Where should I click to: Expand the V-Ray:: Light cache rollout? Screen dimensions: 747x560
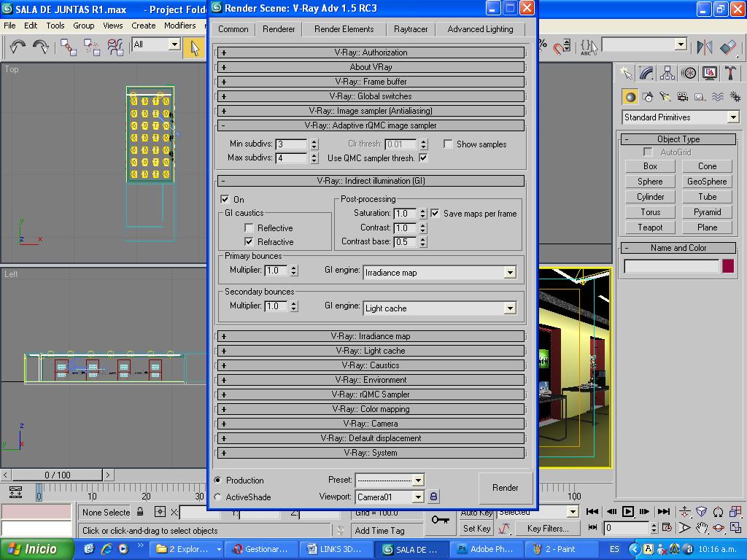(x=371, y=351)
